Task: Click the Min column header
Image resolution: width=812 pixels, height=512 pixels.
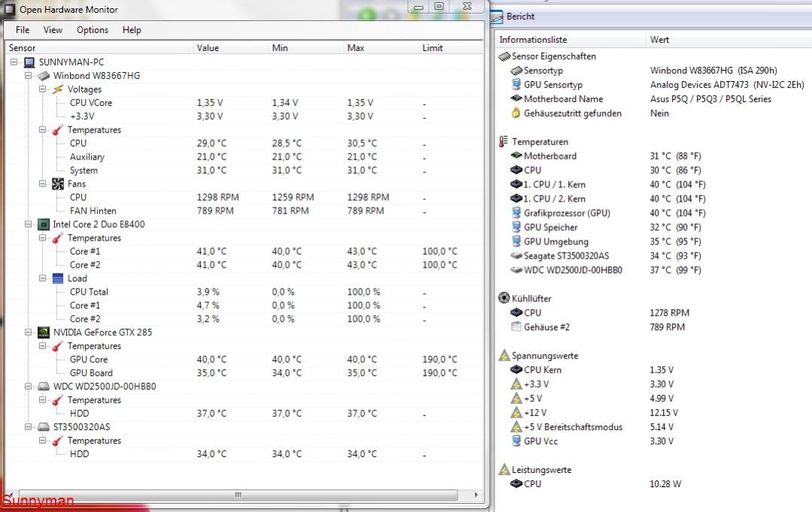Action: [x=306, y=48]
